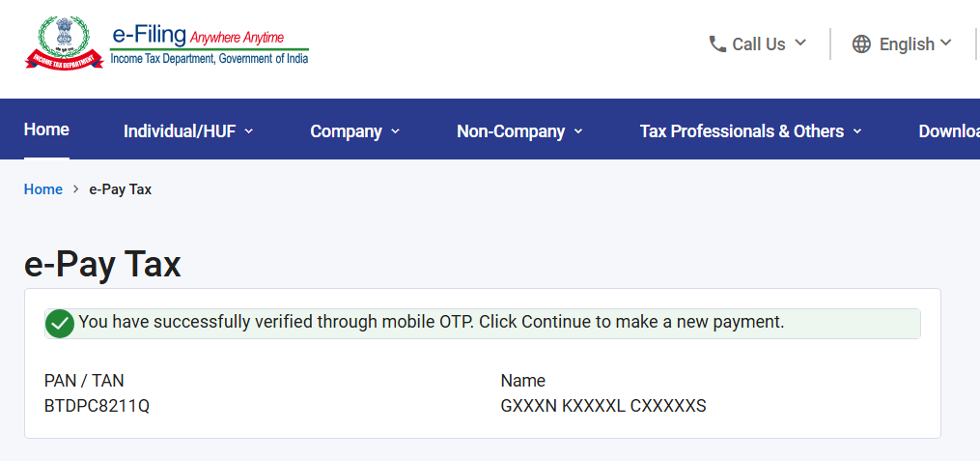
Task: Open the Non-Company menu item
Action: [x=511, y=131]
